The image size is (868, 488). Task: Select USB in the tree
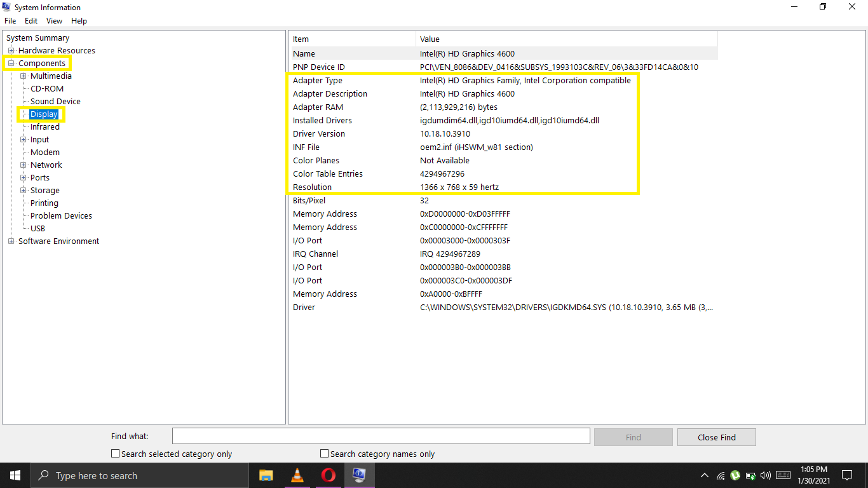37,229
